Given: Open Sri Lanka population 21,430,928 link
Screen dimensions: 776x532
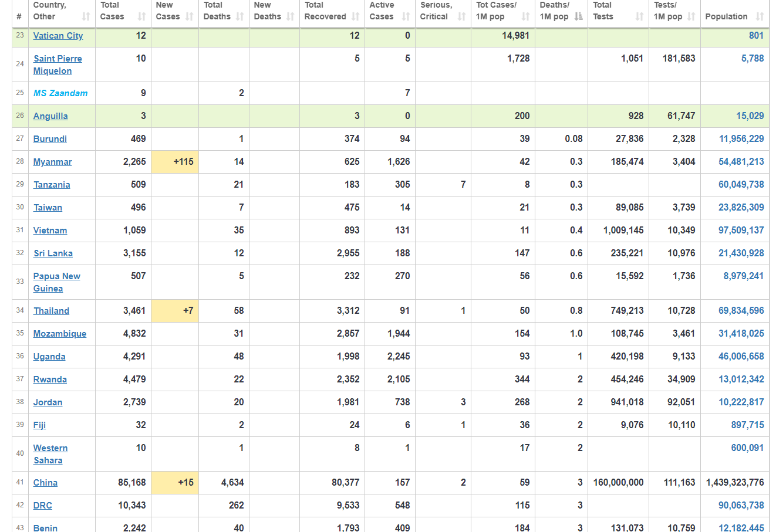Looking at the screenshot, I should 741,253.
